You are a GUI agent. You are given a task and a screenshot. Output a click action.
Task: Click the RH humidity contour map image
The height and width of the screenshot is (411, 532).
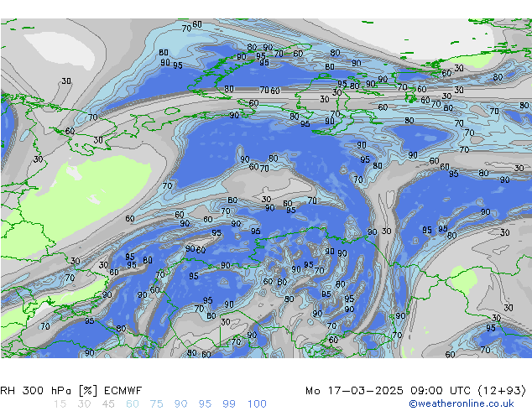coord(266,188)
